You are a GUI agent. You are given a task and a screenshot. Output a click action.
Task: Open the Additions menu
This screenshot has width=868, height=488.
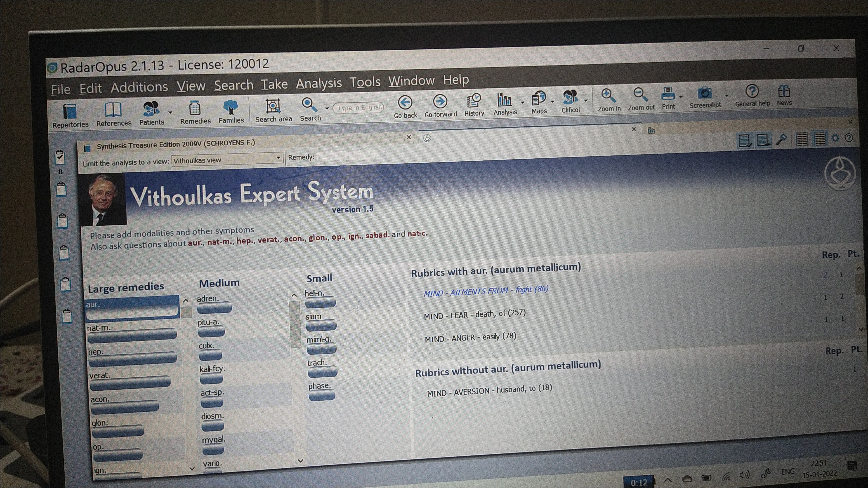(139, 87)
